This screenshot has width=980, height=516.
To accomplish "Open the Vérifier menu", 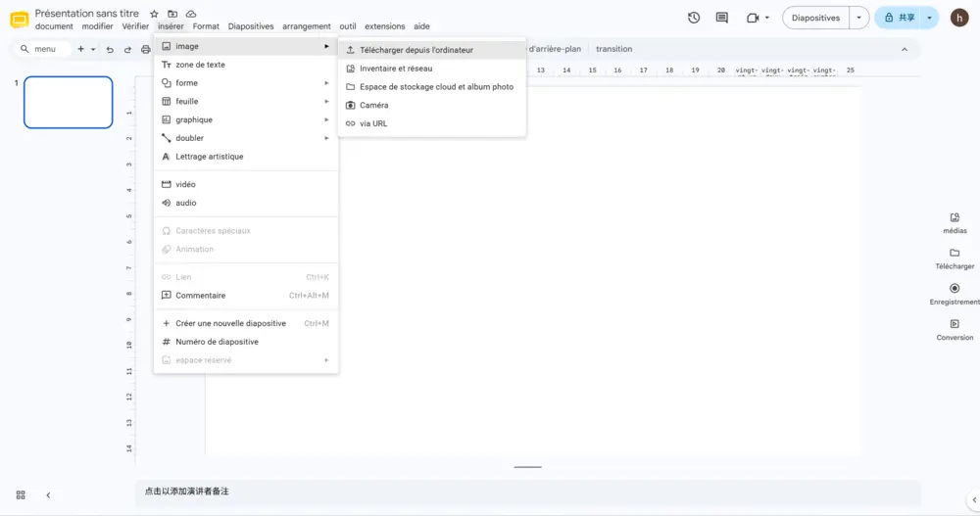I will 135,26.
